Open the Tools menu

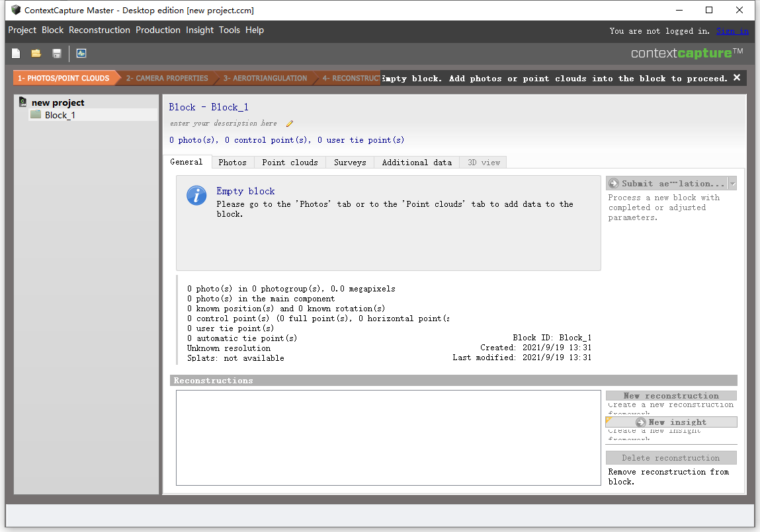[x=230, y=30]
